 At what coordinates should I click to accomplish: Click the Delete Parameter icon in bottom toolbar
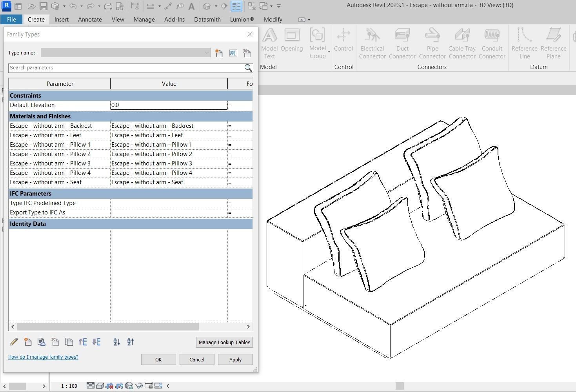point(55,342)
